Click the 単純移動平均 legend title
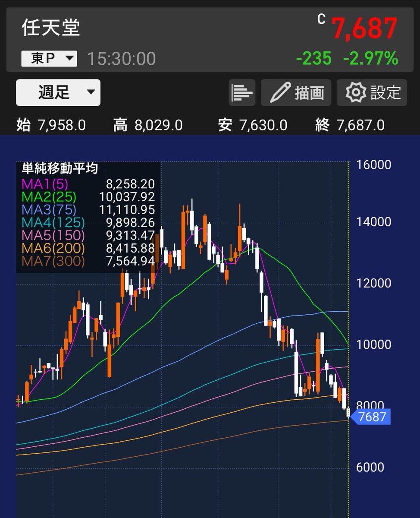Viewport: 420px width, 518px height. (60, 168)
